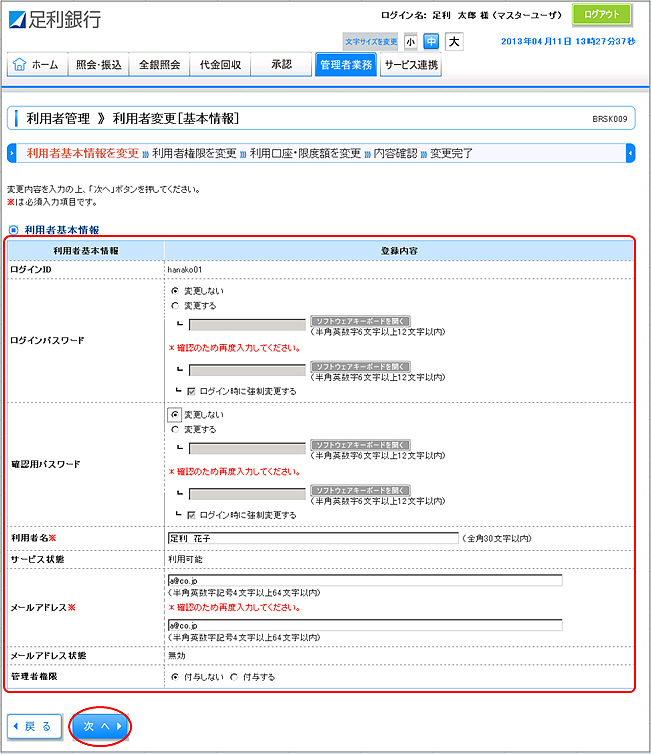651x754 pixels.
Task: Set font size to 大
Action: pos(454,41)
